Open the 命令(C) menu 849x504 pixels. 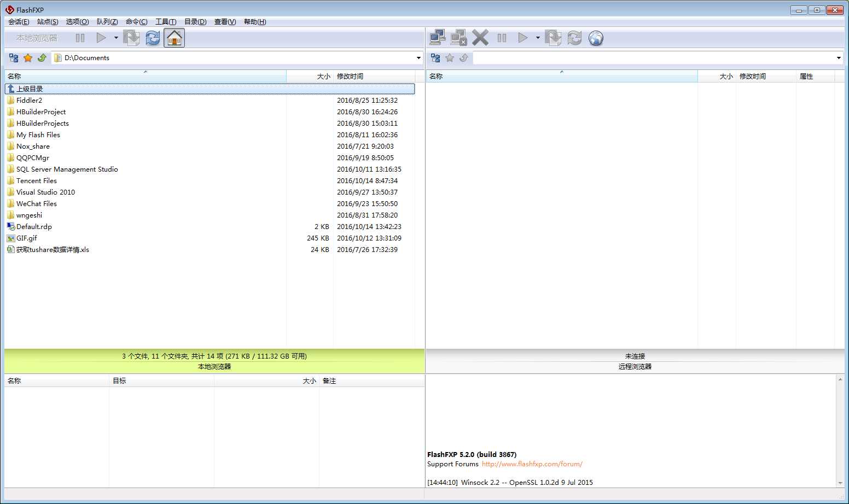[x=137, y=22]
